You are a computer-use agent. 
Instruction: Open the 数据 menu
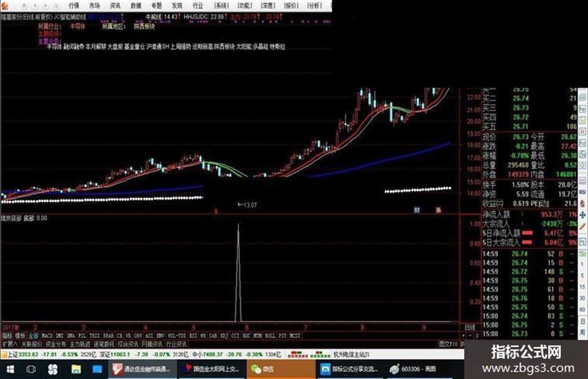click(x=136, y=6)
